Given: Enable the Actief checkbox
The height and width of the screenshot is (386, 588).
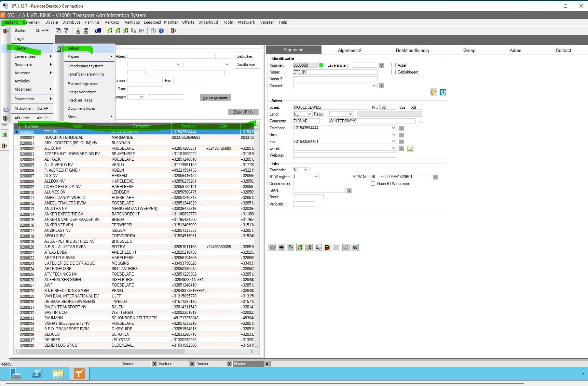Looking at the screenshot, I should 393,65.
